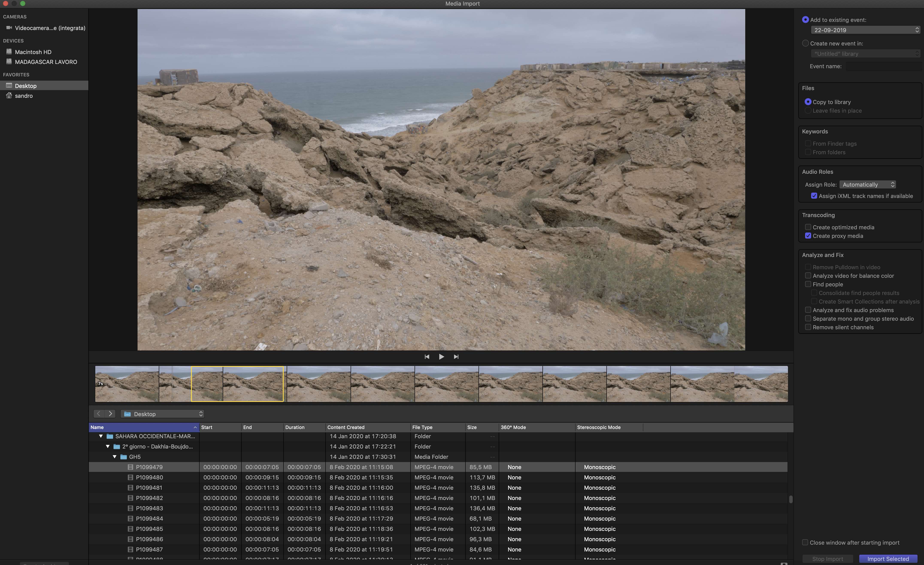Sort by Name column header
The image size is (924, 565).
pyautogui.click(x=144, y=427)
